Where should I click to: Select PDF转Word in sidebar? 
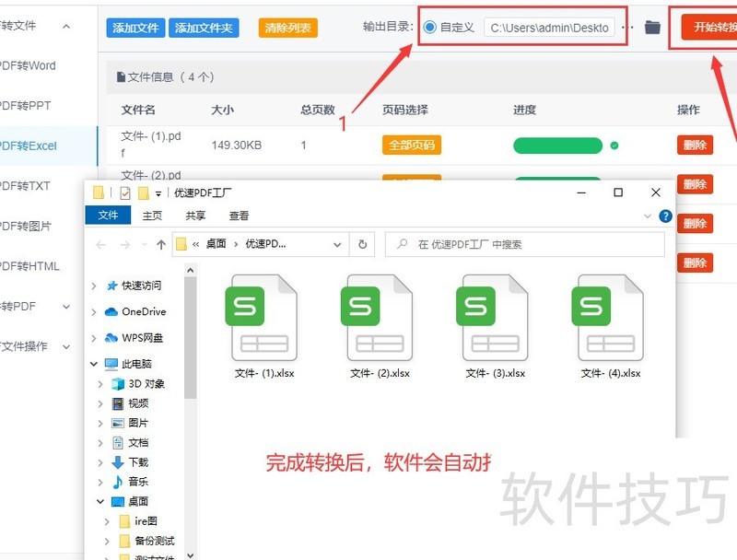click(28, 65)
